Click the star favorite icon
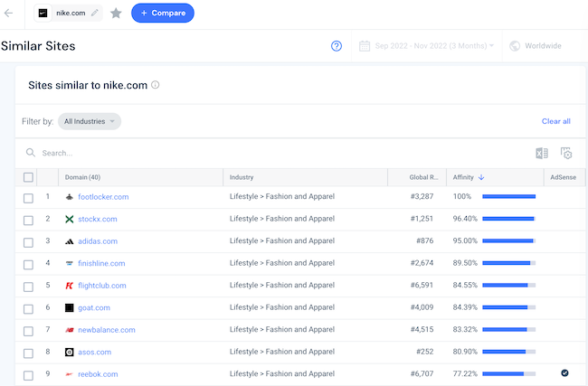588x386 pixels. point(116,14)
